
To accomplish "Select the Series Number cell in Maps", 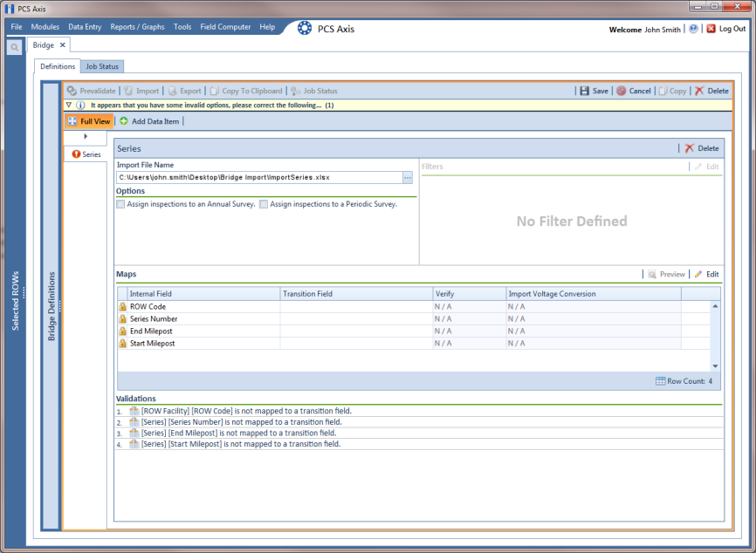I will click(203, 319).
